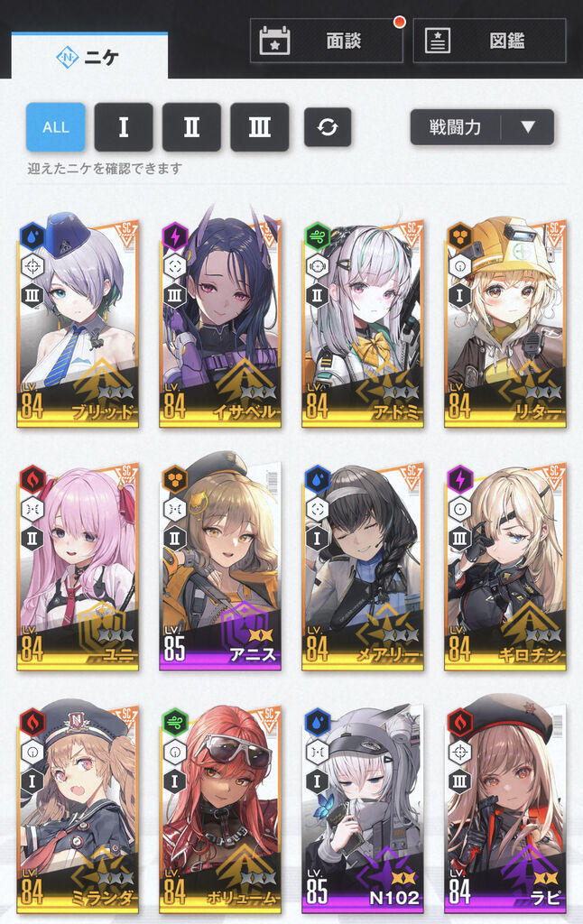583x924 pixels.
Task: Click the fire element icon on ユニ card
Action: click(x=32, y=480)
